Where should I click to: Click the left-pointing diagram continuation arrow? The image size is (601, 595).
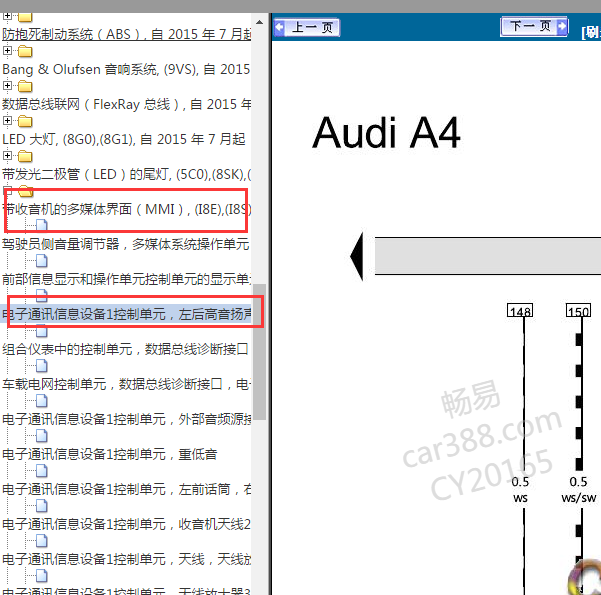coord(357,256)
